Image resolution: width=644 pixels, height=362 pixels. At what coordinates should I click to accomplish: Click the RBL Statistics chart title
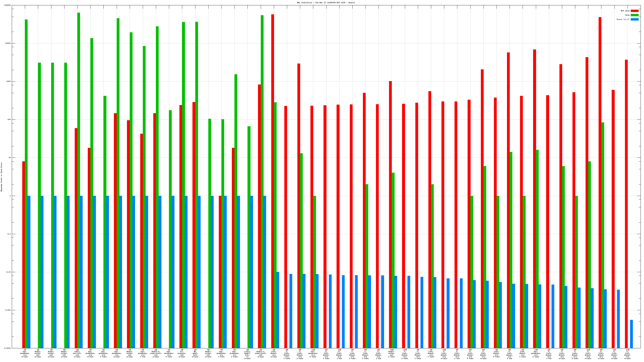coord(326,3)
